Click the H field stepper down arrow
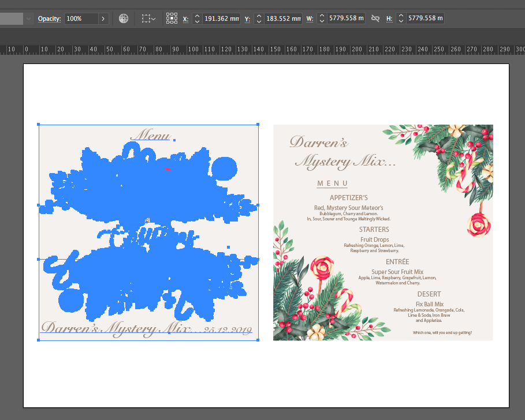Viewport: 525px width, 420px height. click(x=401, y=21)
